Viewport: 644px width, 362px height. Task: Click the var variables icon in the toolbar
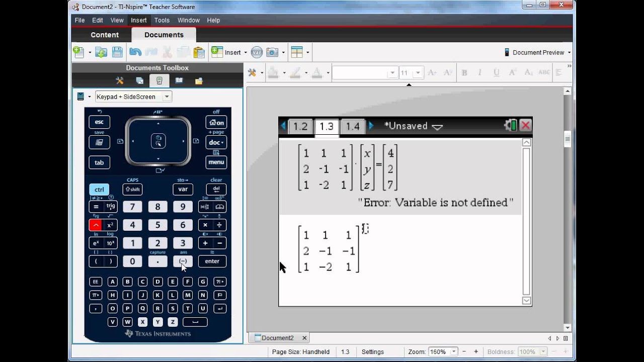257,52
